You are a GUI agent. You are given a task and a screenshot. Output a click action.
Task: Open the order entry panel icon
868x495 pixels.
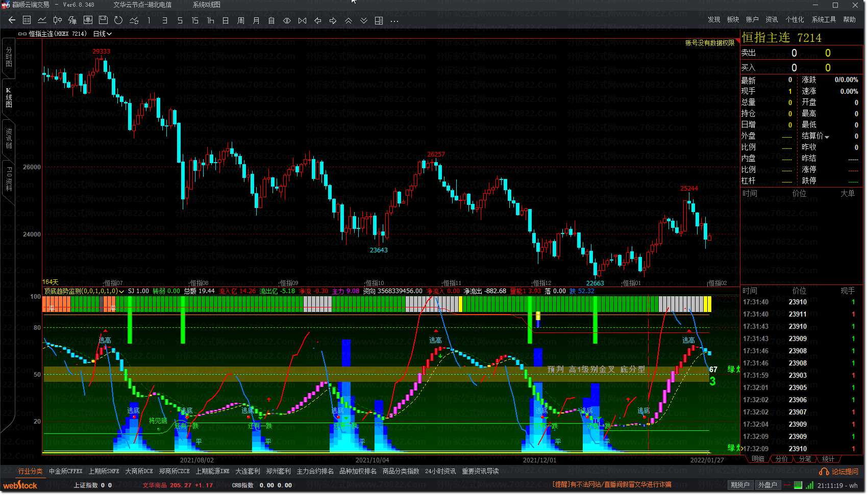88,20
